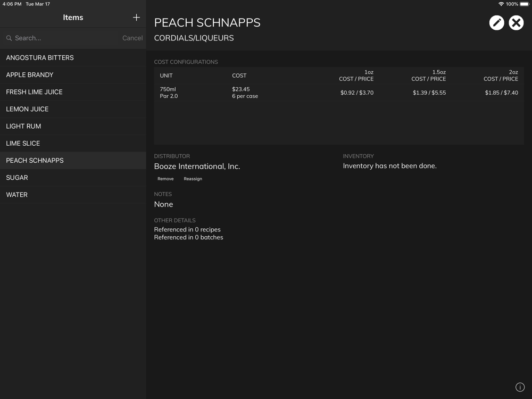Open FRESH LIME JUICE item
532x399 pixels.
73,92
